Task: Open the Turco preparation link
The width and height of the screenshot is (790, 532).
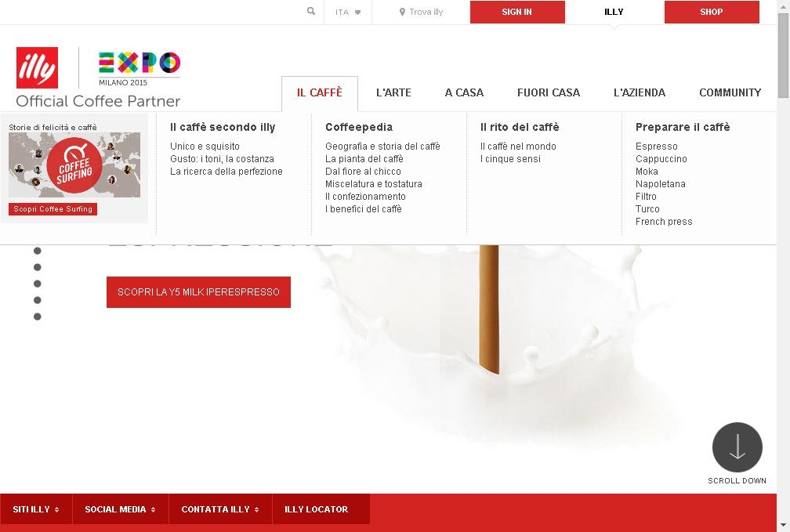Action: tap(647, 209)
